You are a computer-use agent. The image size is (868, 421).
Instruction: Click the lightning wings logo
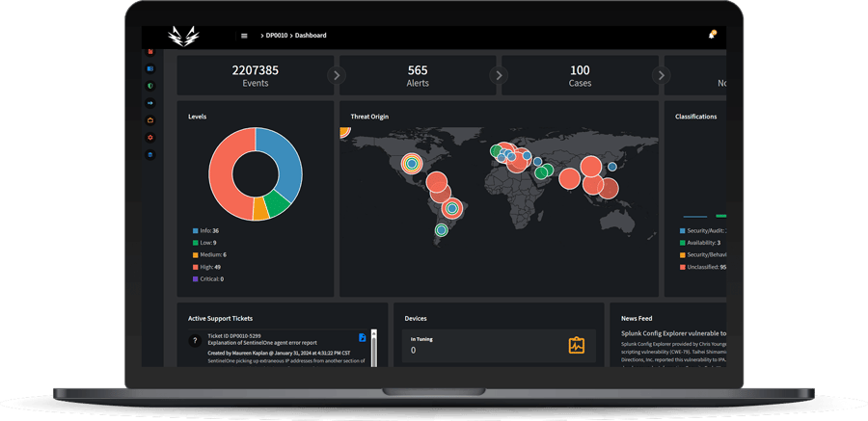coord(183,37)
